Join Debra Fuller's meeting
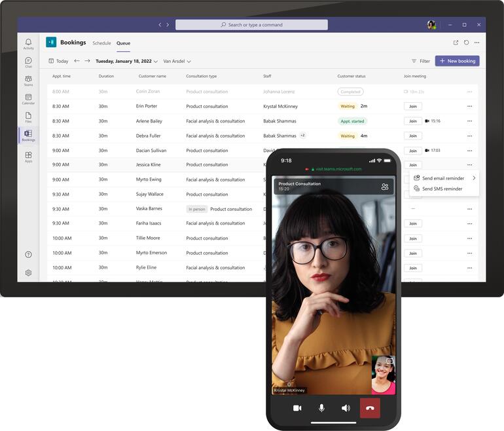The width and height of the screenshot is (504, 431). [413, 136]
